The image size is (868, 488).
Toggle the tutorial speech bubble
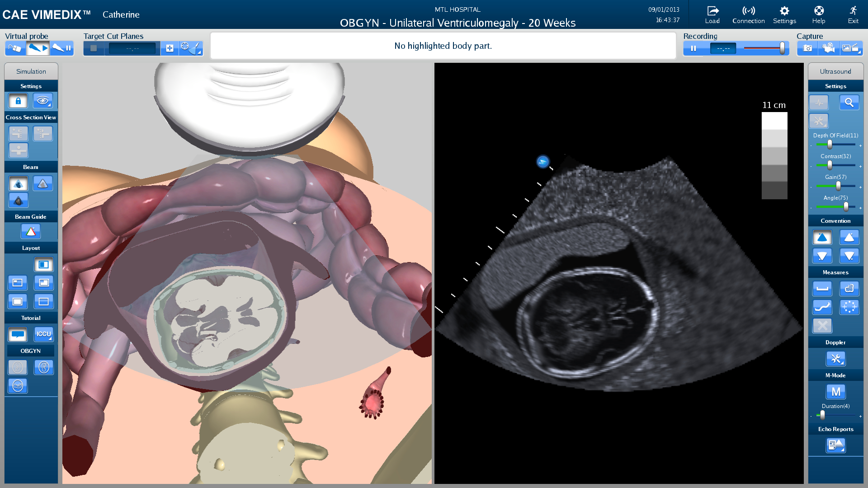coord(18,334)
